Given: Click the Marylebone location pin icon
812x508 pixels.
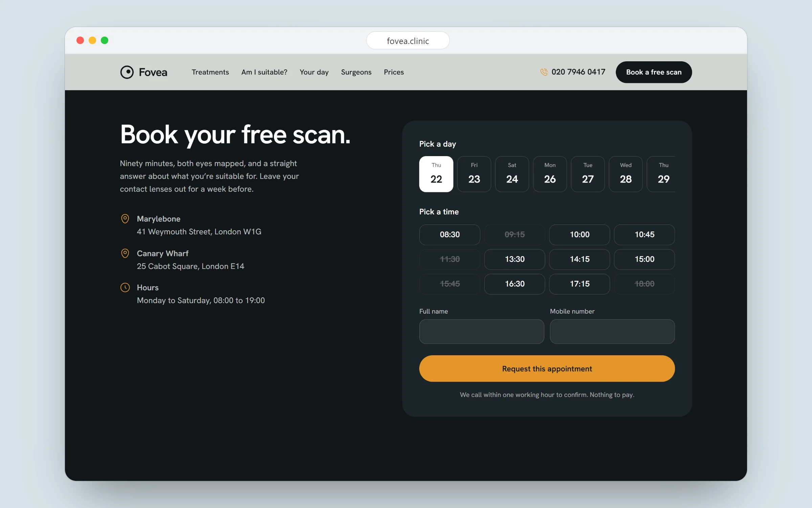Looking at the screenshot, I should point(125,219).
